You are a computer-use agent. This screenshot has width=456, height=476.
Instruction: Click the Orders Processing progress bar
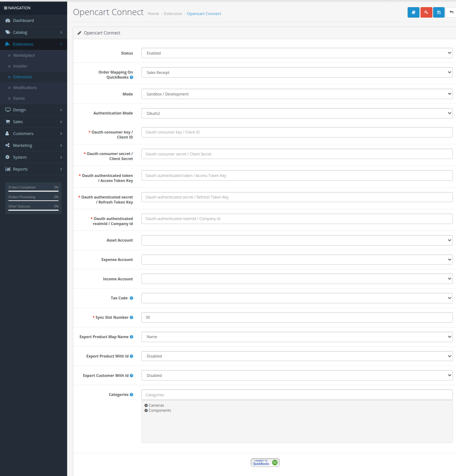(33, 201)
